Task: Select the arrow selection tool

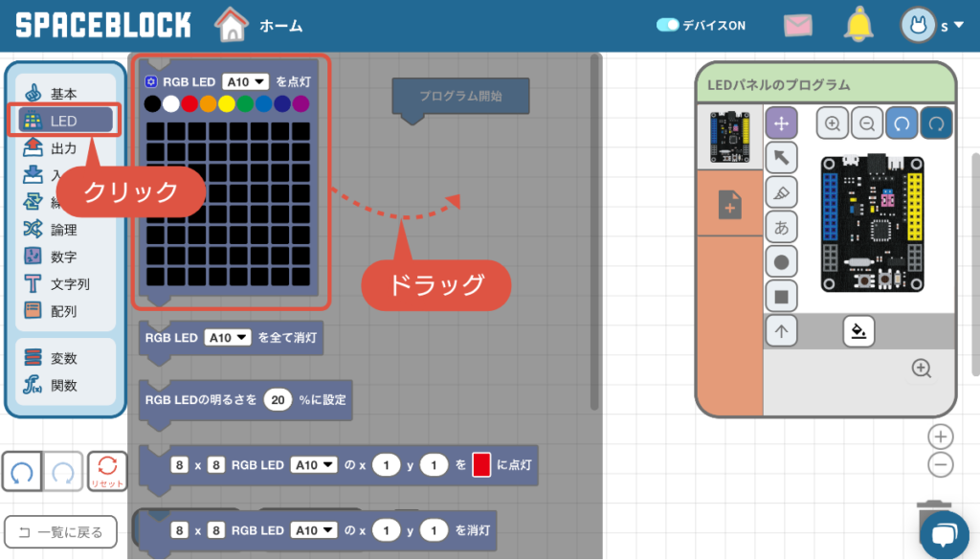Action: click(782, 157)
